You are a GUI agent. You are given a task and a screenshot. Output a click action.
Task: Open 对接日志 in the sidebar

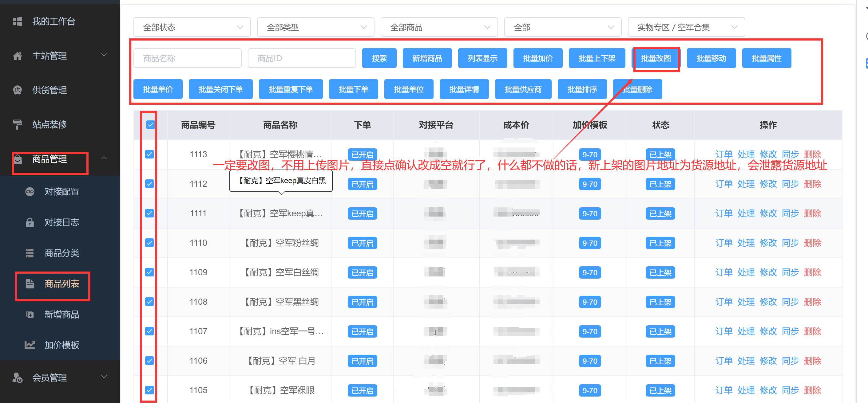(x=62, y=222)
